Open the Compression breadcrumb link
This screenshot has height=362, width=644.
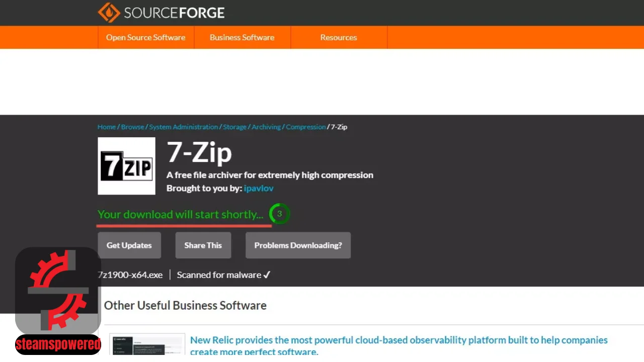[306, 127]
